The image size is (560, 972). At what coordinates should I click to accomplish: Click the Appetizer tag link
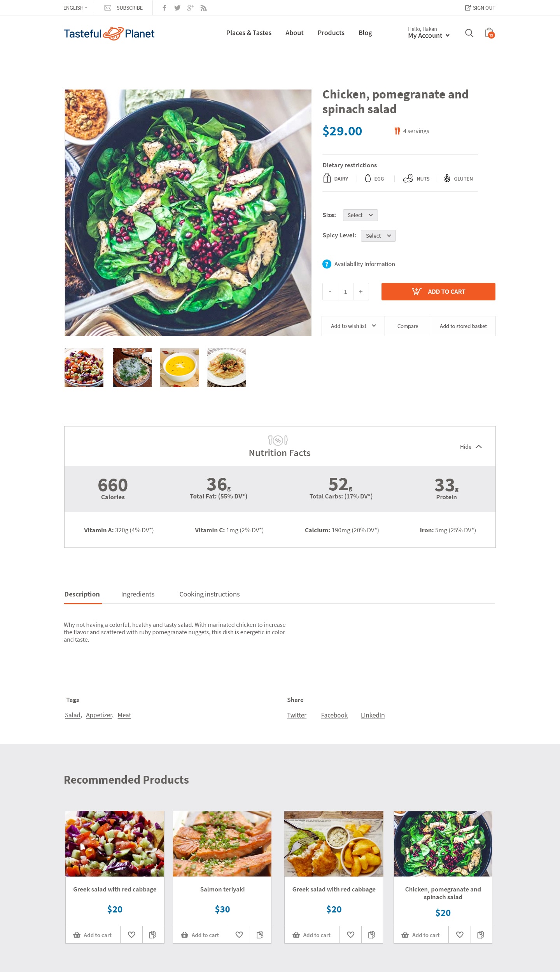pyautogui.click(x=99, y=715)
